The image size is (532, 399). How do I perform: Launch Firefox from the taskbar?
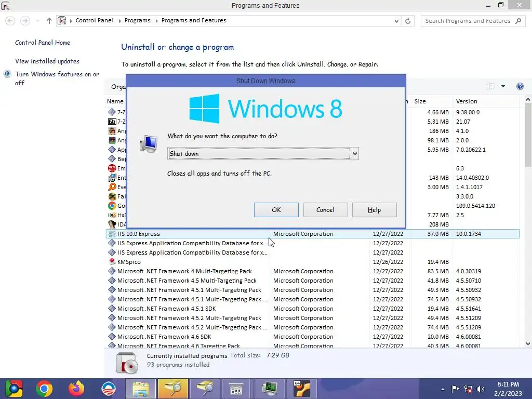(76, 389)
